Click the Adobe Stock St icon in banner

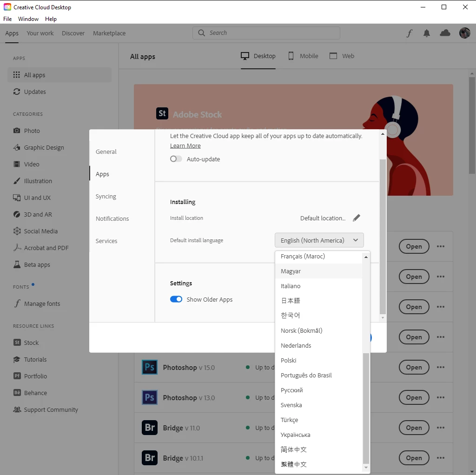162,113
